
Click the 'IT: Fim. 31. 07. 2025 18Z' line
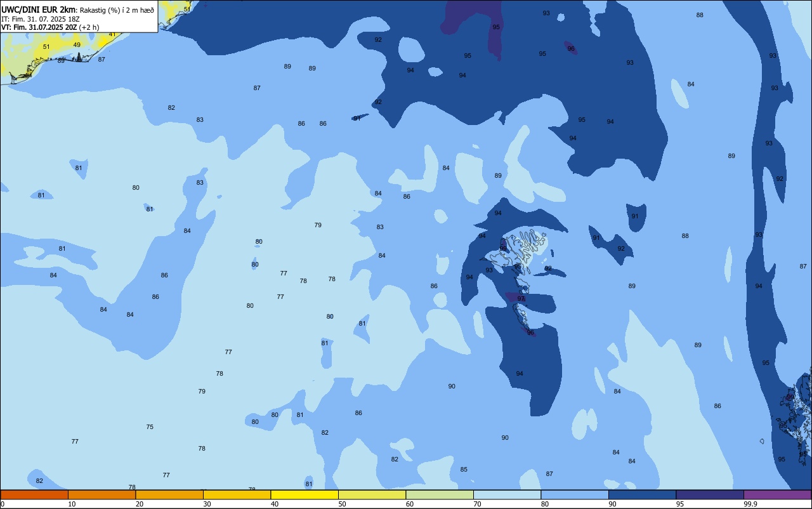(39, 19)
